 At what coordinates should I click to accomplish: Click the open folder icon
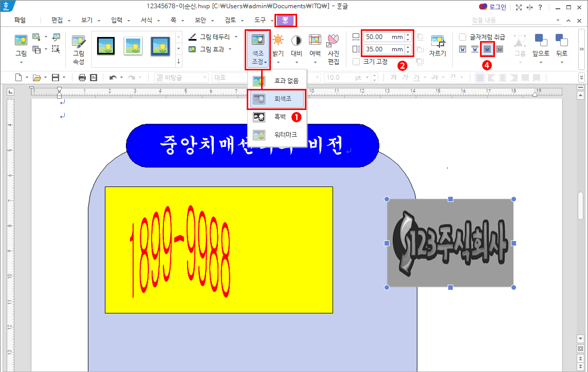coord(37,78)
